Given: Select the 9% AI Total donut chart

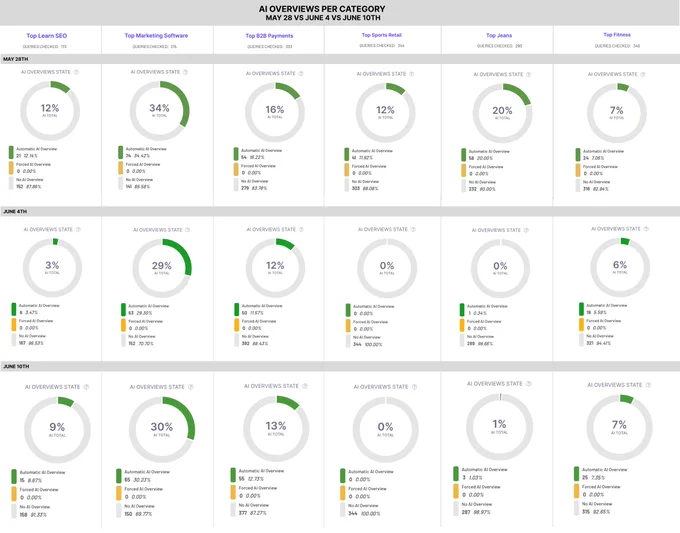Looking at the screenshot, I should (x=57, y=430).
